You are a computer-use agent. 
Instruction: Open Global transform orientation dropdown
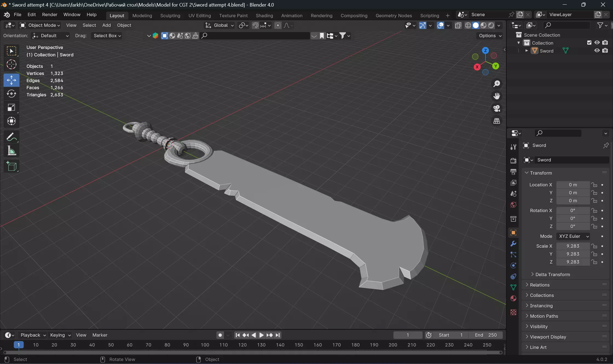click(219, 25)
